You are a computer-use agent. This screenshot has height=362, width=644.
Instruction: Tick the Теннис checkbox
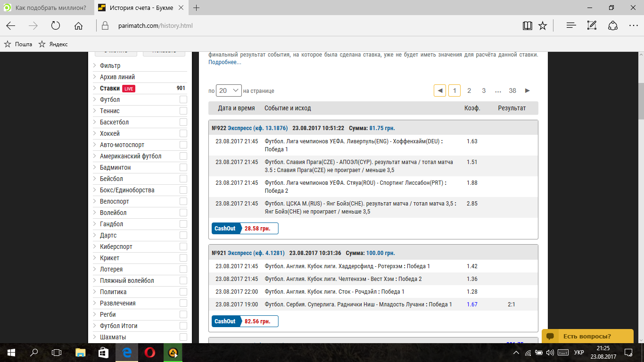183,111
